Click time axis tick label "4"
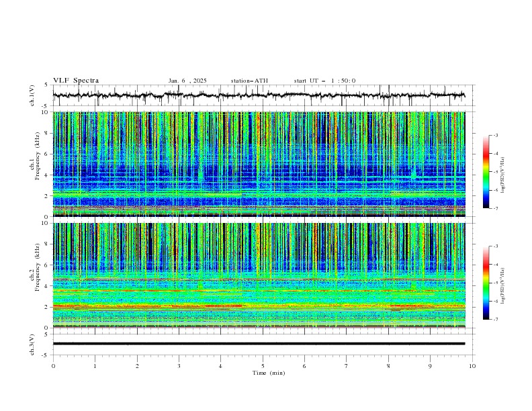Viewport: 532px width, 411px height. [220, 366]
